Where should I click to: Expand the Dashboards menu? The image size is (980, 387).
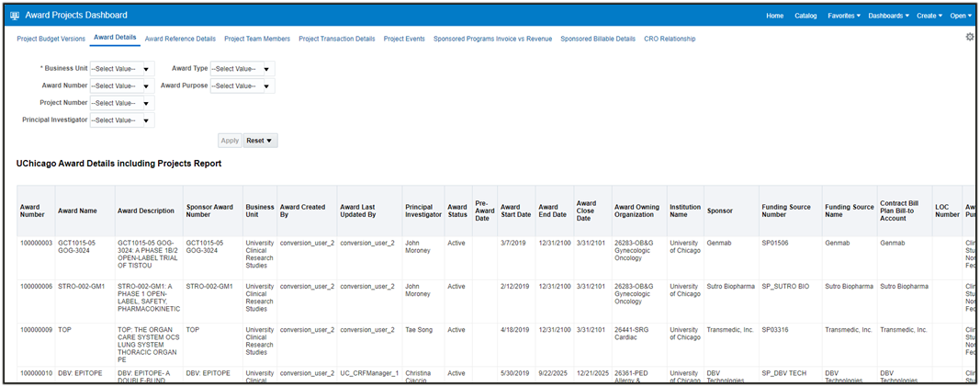tap(888, 16)
